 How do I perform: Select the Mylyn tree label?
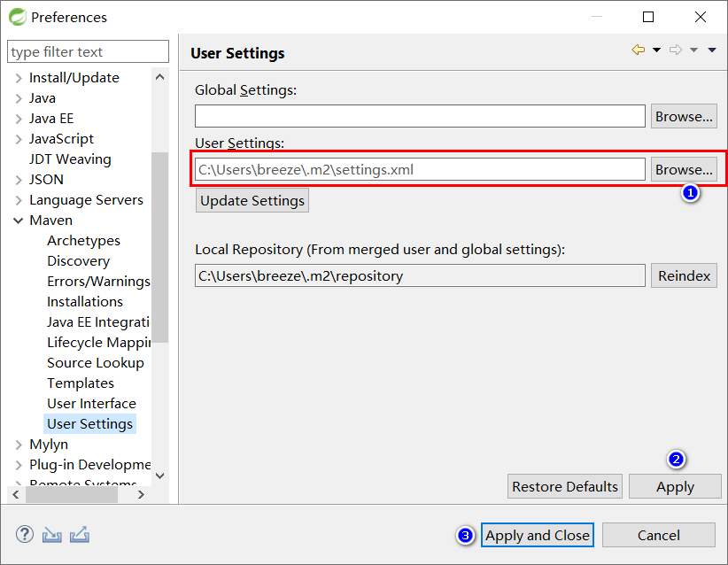[49, 445]
